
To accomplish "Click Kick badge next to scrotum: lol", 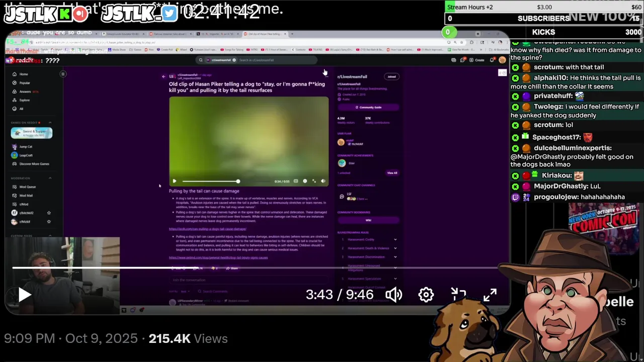I will tap(515, 125).
